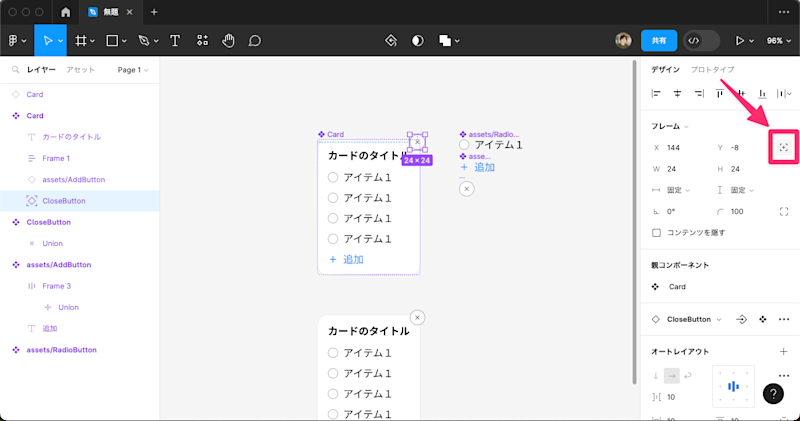Image resolution: width=800 pixels, height=421 pixels.
Task: Select first アイテム１ radio button in Card
Action: (333, 178)
